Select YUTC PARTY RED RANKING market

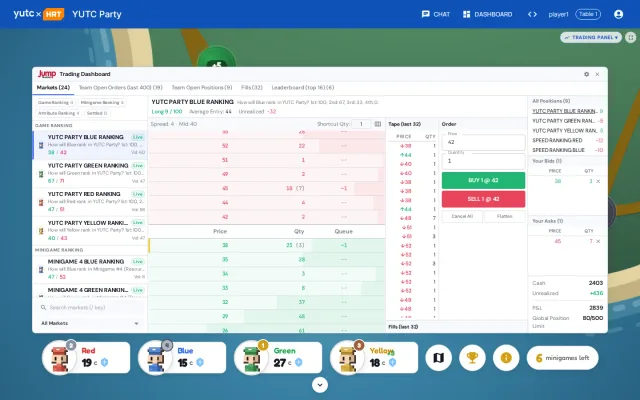coord(90,202)
